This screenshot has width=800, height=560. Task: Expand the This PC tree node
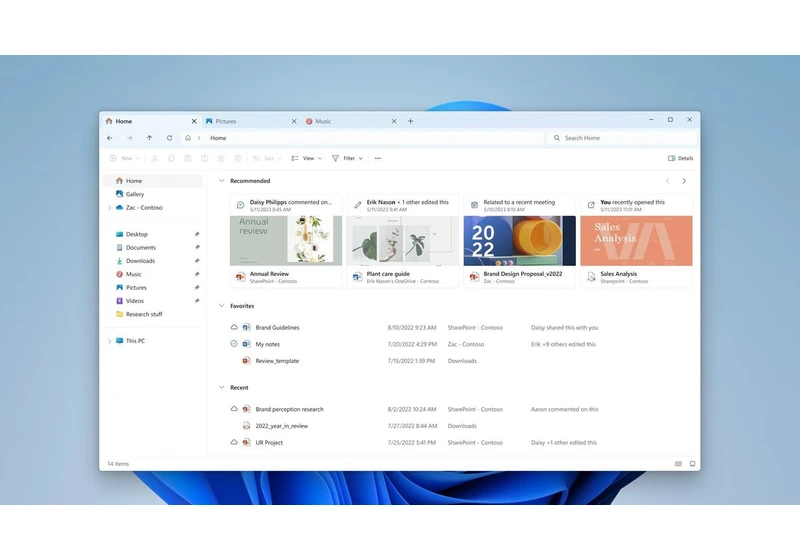109,341
